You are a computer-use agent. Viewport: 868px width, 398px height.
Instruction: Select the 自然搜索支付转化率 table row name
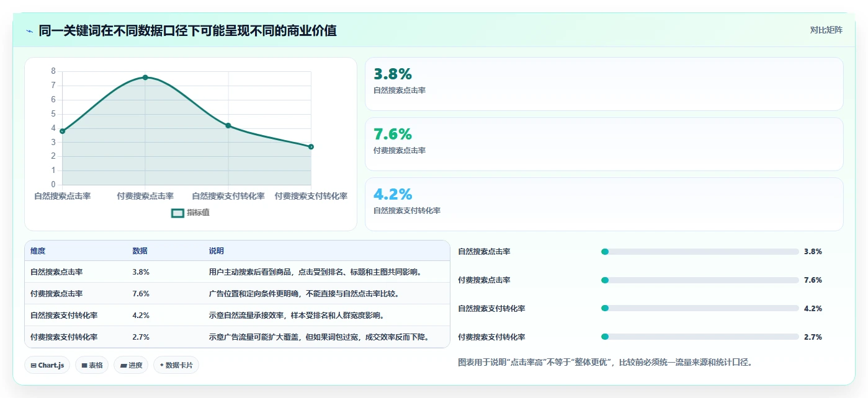tap(64, 315)
